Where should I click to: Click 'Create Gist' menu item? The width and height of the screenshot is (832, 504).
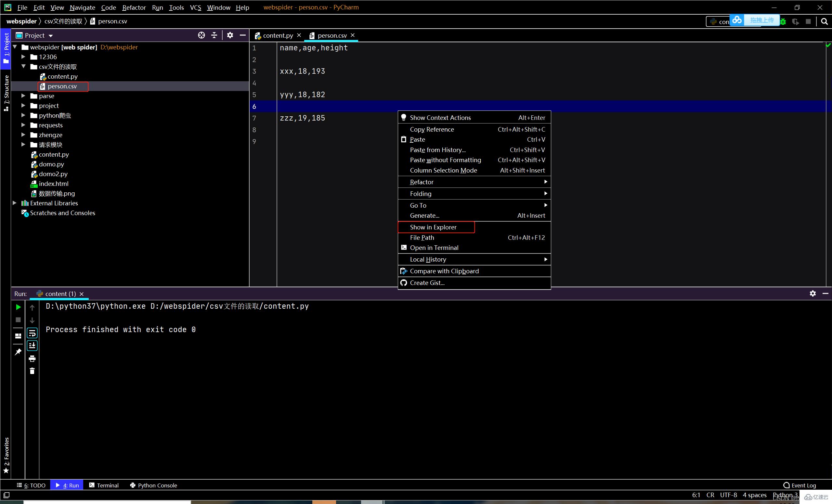(427, 282)
